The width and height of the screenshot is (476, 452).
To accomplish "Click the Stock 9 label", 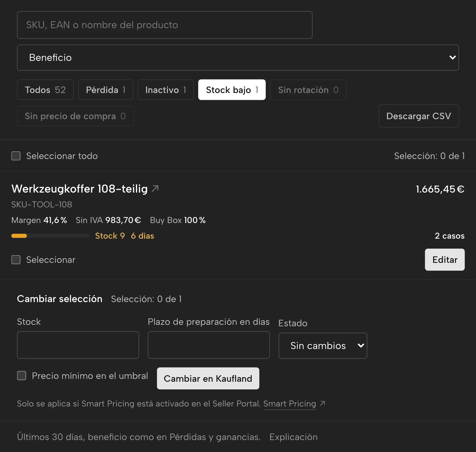I will point(110,236).
